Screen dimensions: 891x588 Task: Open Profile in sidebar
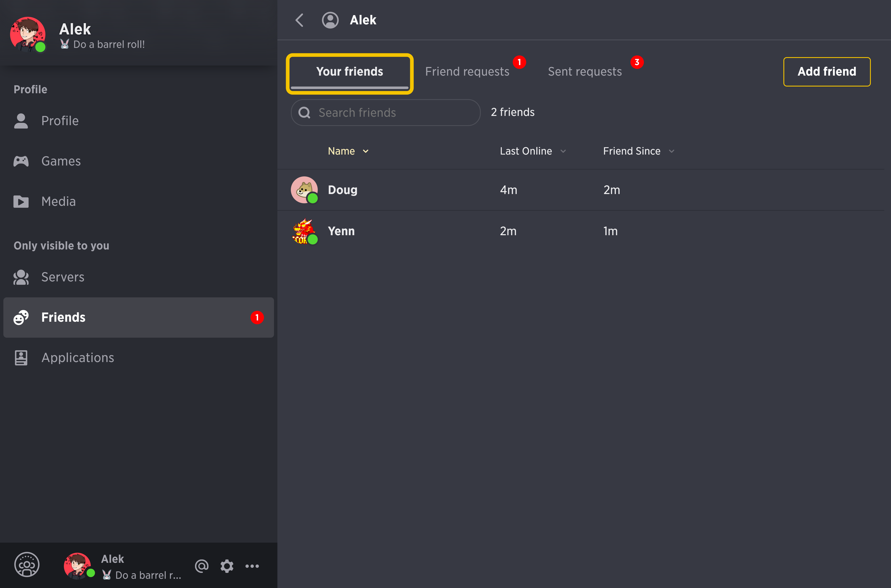pos(138,121)
